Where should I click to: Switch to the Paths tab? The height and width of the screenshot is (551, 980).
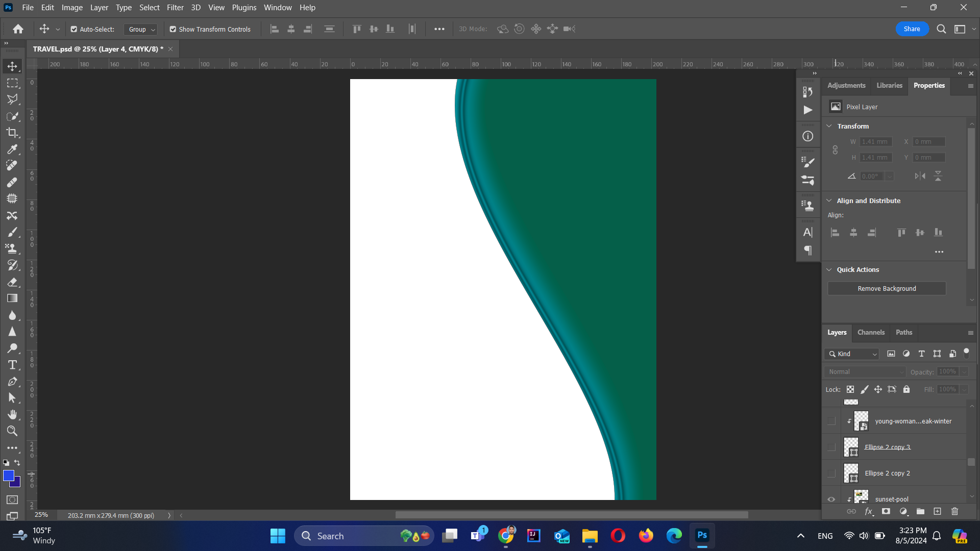[903, 332]
